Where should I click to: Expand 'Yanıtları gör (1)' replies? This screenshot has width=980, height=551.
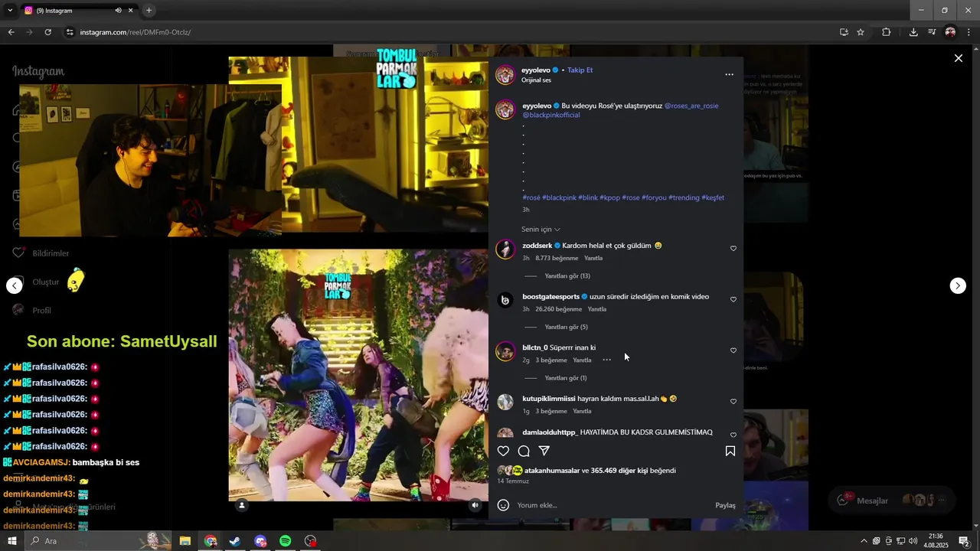pyautogui.click(x=566, y=378)
